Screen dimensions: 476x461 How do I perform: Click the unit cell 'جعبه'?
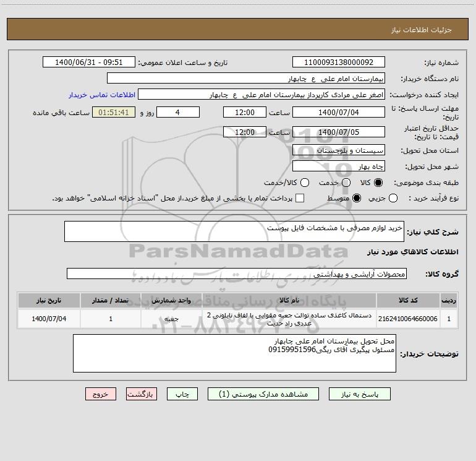pos(171,319)
